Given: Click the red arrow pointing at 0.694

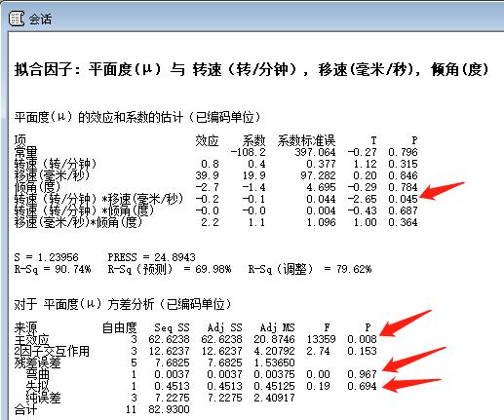Looking at the screenshot, I should coord(411,384).
